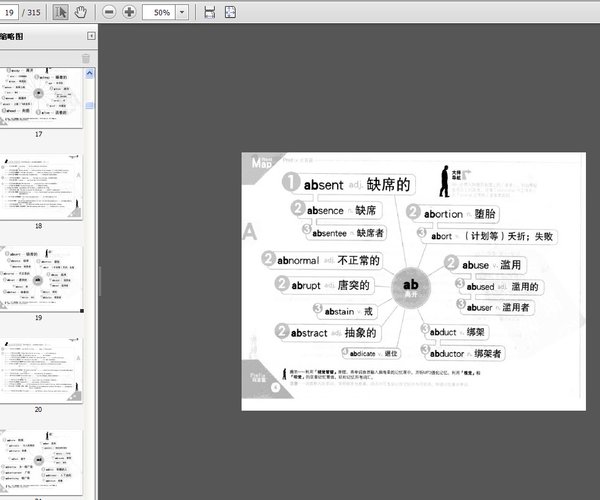Zoom out with the minus button
Image resolution: width=600 pixels, height=500 pixels.
(x=109, y=13)
